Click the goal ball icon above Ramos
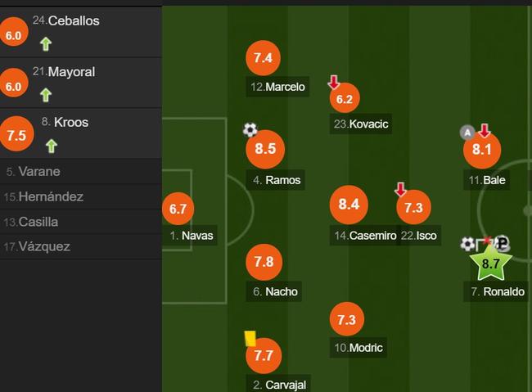The image size is (532, 392). click(x=250, y=129)
